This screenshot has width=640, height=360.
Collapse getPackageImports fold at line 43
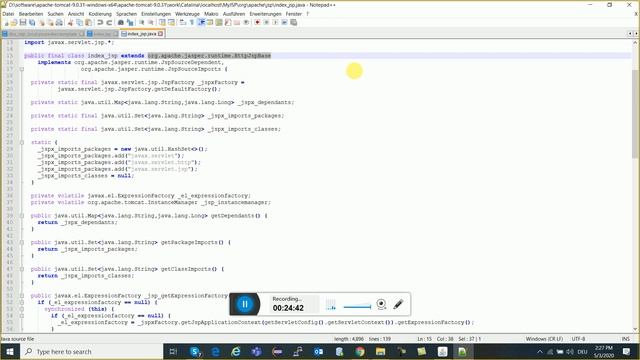click(22, 242)
